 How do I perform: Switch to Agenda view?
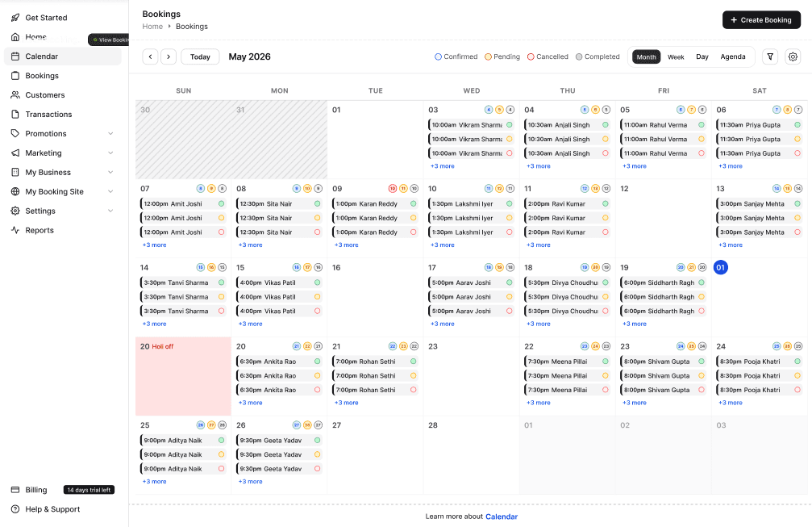733,57
